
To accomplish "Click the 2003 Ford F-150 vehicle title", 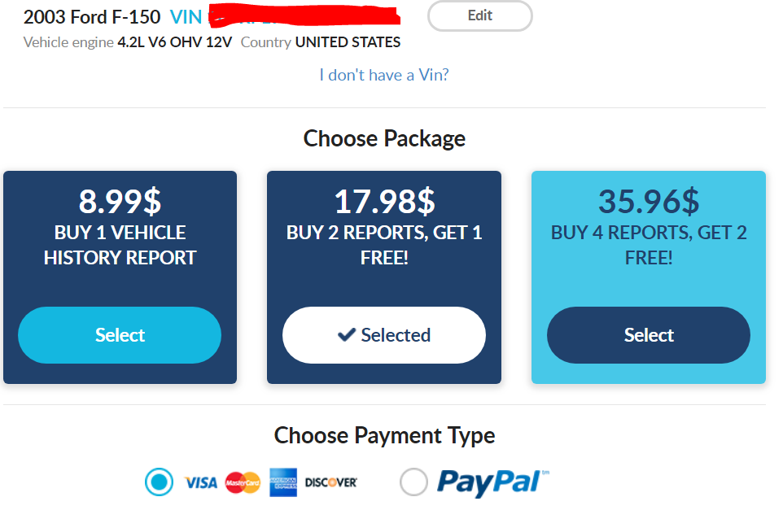I will click(x=92, y=17).
